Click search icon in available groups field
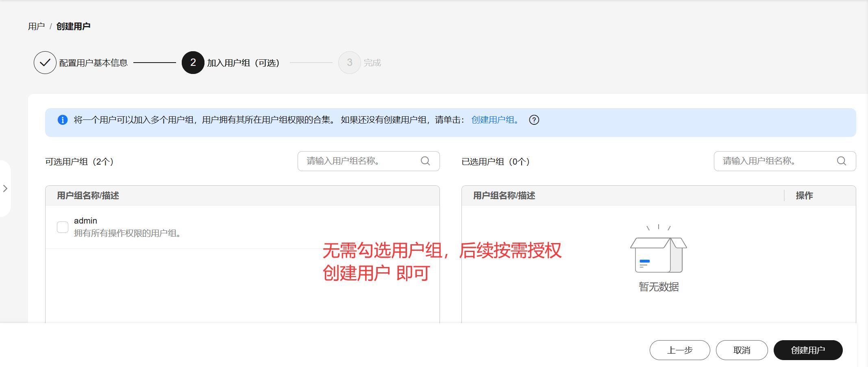Screen dimensions: 868x367 tap(425, 161)
